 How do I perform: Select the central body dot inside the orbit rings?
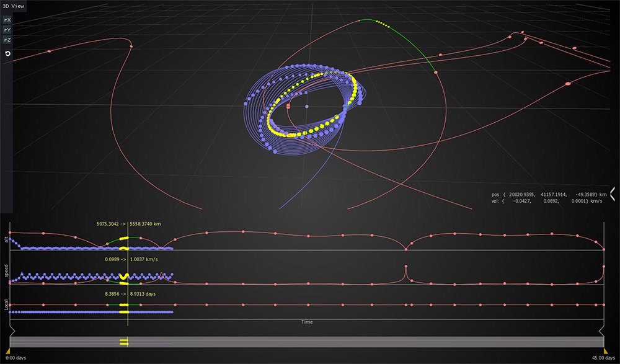[x=307, y=107]
